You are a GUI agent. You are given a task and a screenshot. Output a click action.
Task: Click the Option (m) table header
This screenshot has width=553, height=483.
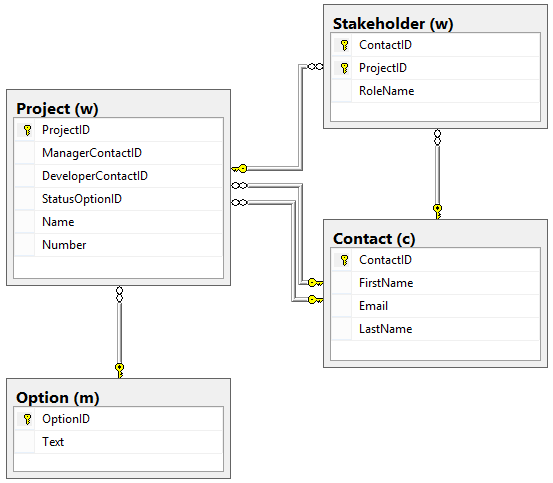click(57, 398)
